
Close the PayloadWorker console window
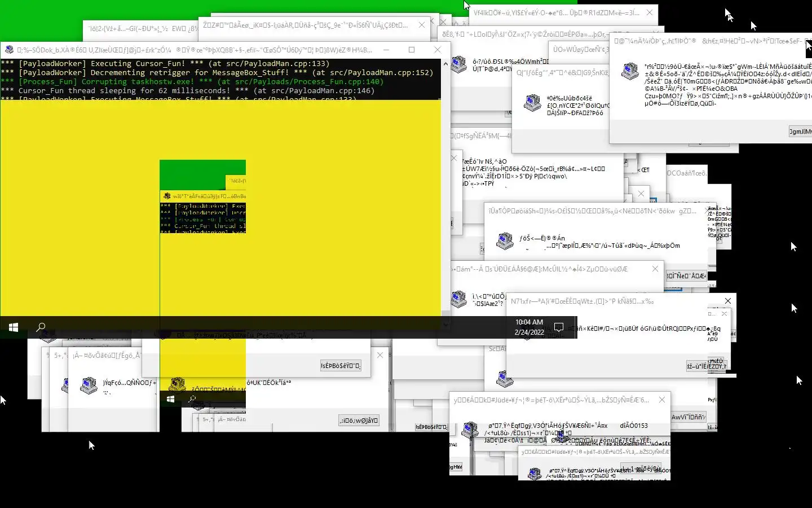point(438,50)
